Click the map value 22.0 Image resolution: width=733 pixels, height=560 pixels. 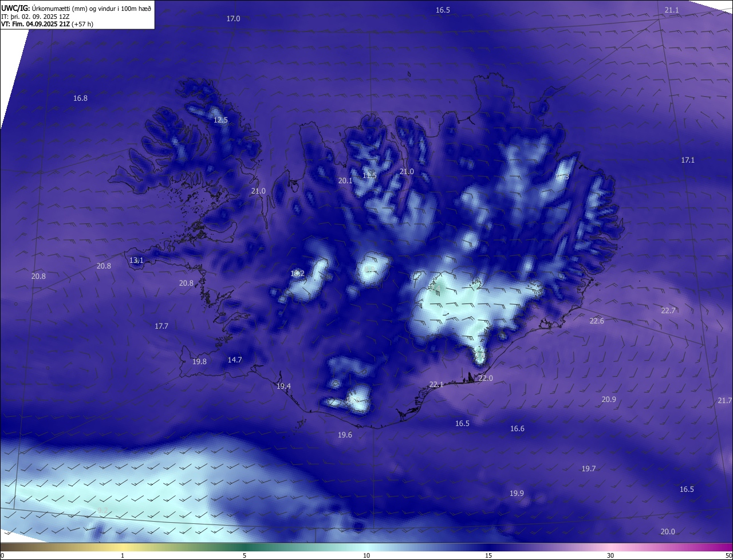[x=486, y=378]
